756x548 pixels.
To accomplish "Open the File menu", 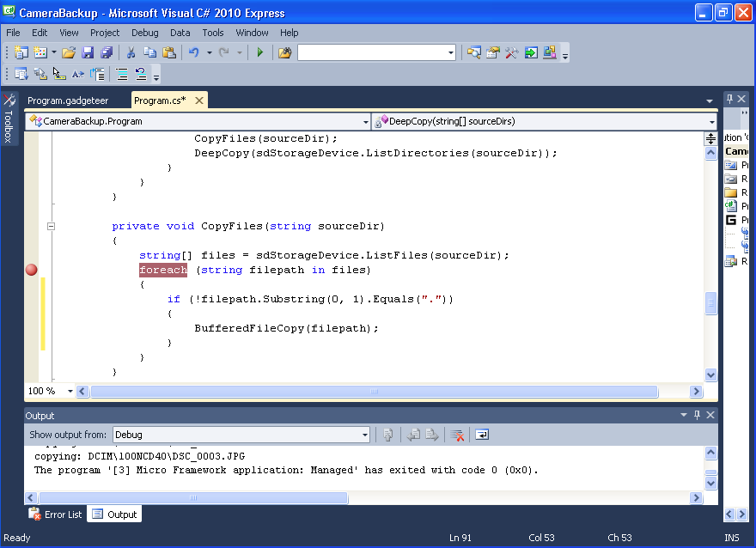I will (13, 33).
